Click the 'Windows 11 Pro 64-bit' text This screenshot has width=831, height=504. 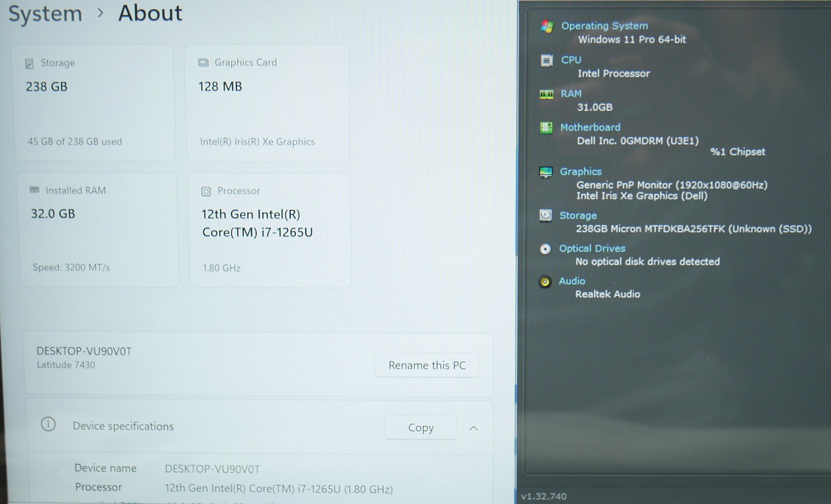[632, 39]
